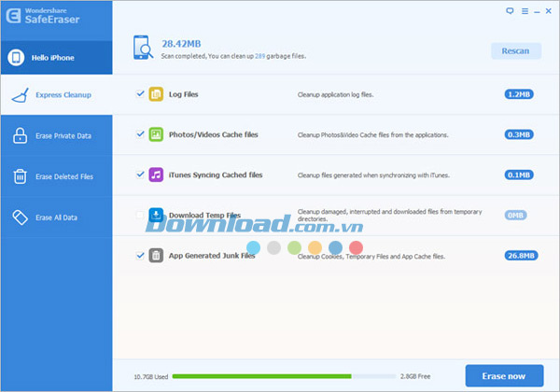Open the feedback speech bubble icon
This screenshot has height=392, width=560.
(509, 11)
